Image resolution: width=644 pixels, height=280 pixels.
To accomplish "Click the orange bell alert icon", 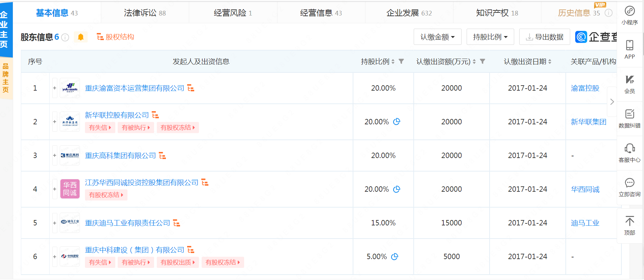I will [x=81, y=37].
